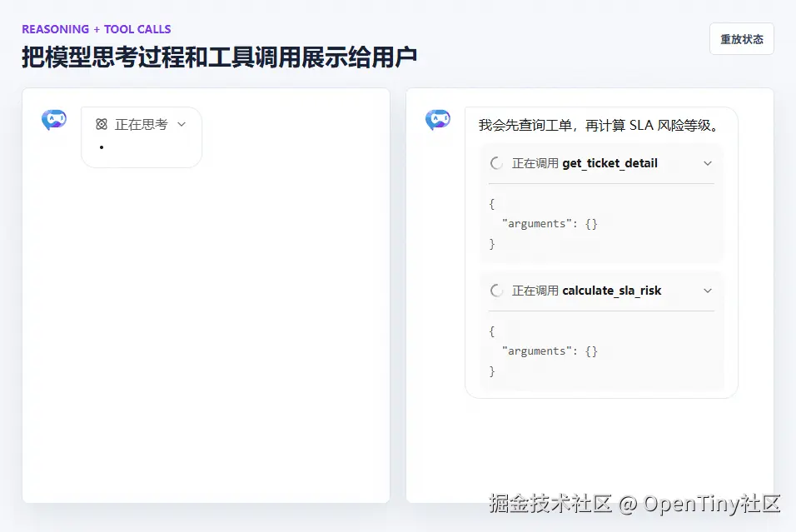The image size is (796, 532).
Task: Click the loading spinner beside calculate_sla_risk
Action: coord(497,291)
